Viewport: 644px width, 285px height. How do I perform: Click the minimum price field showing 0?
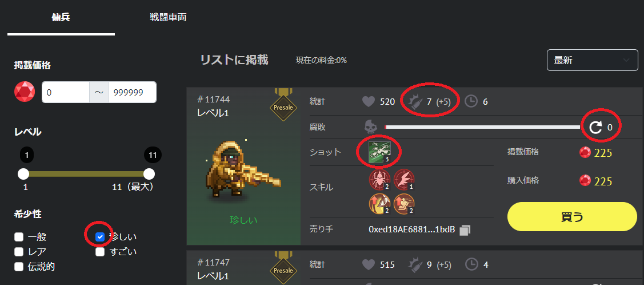(66, 92)
